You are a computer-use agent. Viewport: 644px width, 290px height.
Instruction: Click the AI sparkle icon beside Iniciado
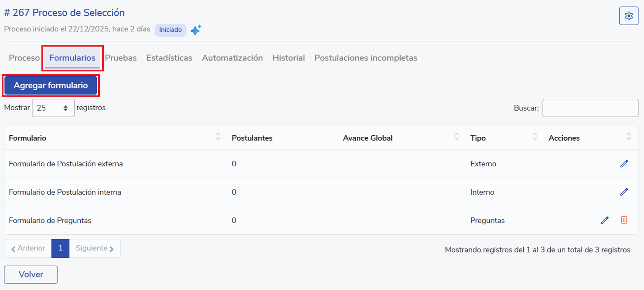pos(196,30)
